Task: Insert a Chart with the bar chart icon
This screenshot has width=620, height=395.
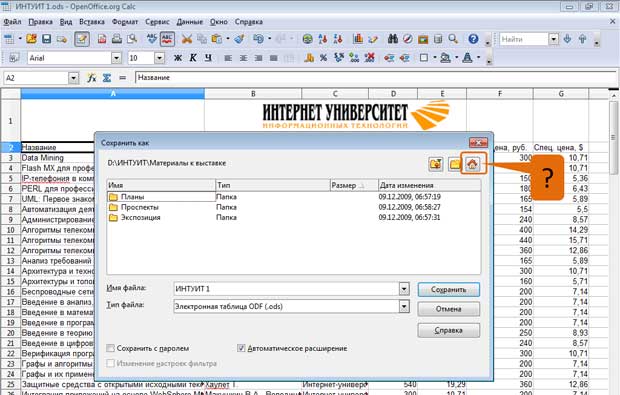Action: [358, 39]
